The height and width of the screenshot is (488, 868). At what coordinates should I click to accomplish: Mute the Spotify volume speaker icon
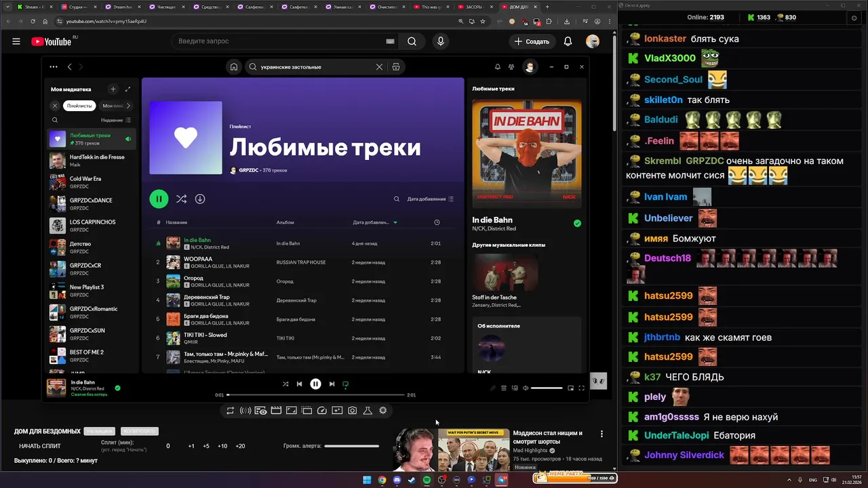click(526, 388)
